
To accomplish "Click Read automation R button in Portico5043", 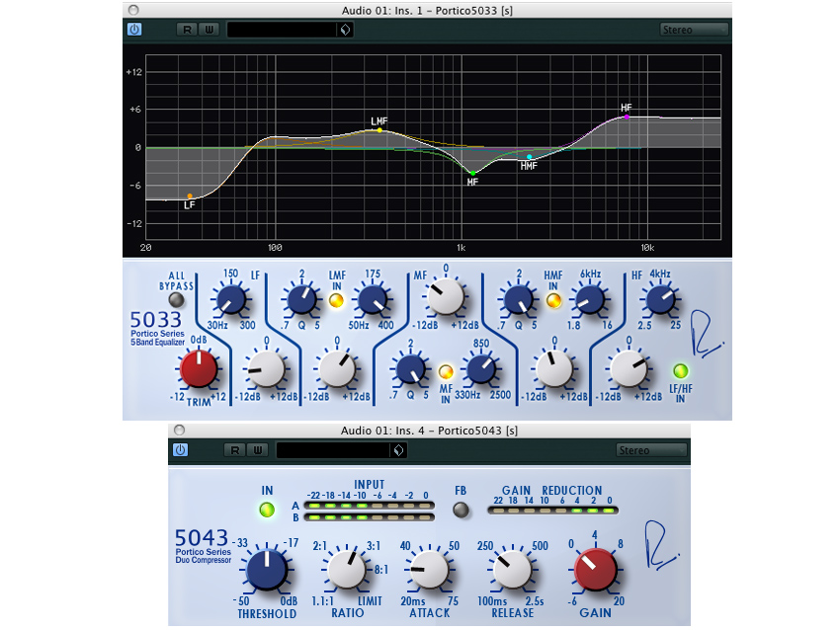I will pos(234,450).
